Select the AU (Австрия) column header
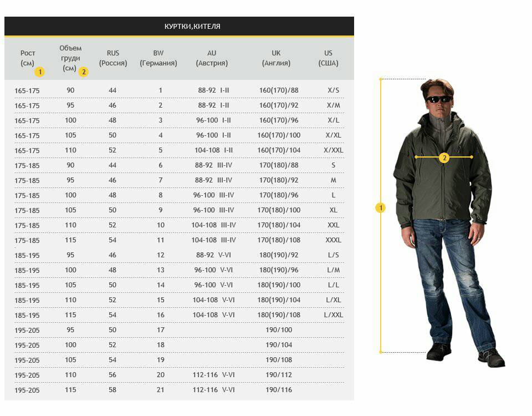Screen dimensions: 532x416 coord(212,58)
